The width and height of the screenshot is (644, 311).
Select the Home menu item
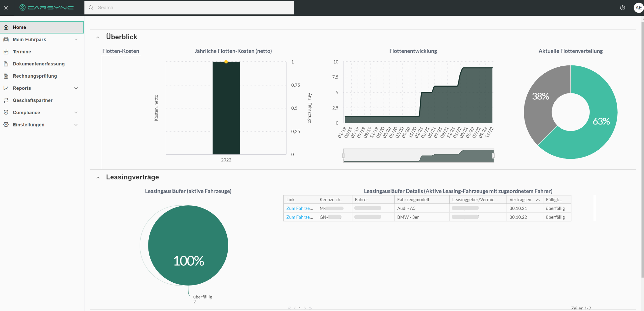(x=42, y=27)
